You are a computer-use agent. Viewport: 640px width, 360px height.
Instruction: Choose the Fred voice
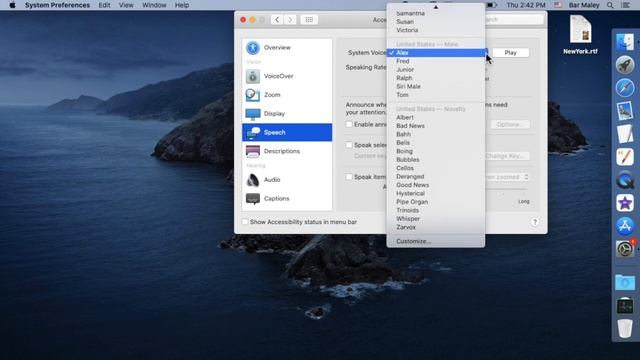coord(436,61)
